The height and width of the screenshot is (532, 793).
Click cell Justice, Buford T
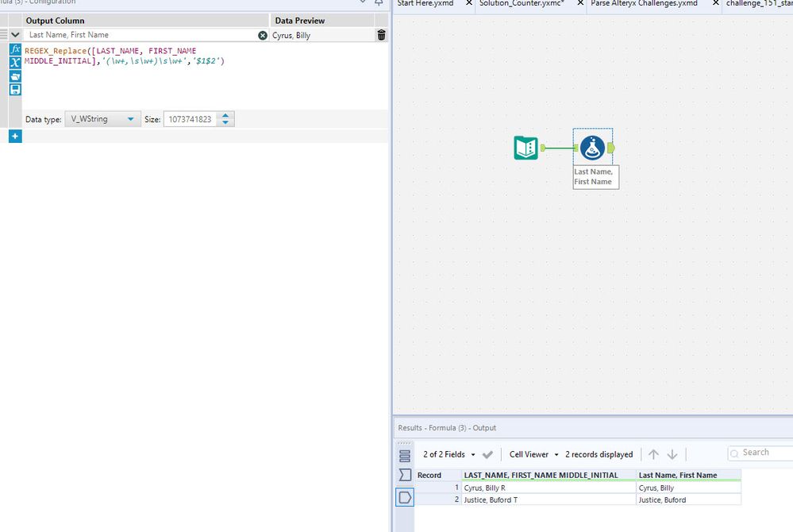coord(549,499)
